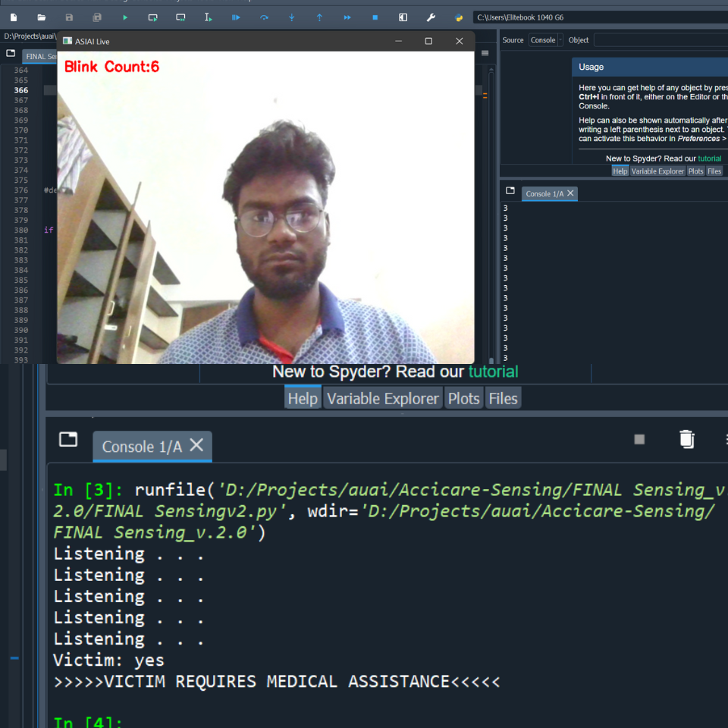Stop debugging with the blue square icon
728x728 pixels.
pyautogui.click(x=375, y=17)
